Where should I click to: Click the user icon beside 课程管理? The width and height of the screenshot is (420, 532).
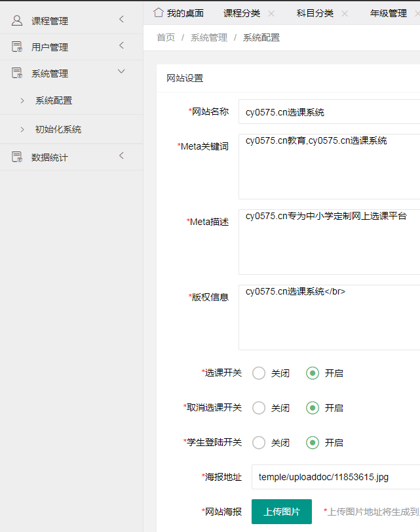(17, 20)
